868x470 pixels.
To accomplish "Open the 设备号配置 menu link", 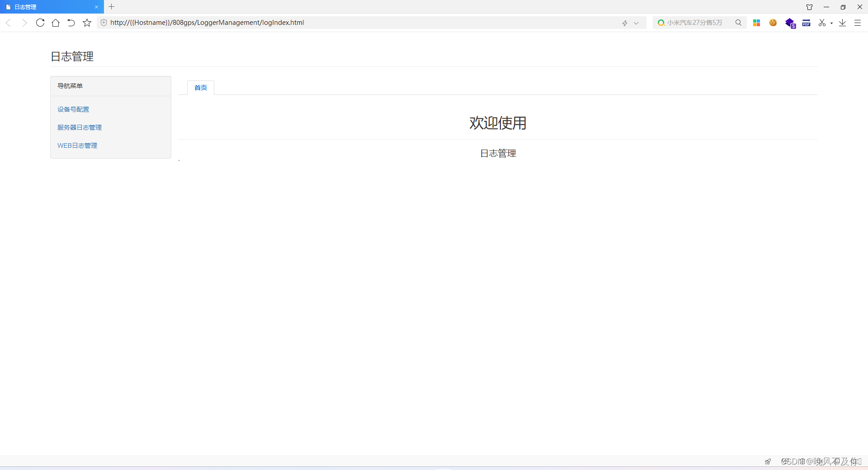I will tap(73, 109).
